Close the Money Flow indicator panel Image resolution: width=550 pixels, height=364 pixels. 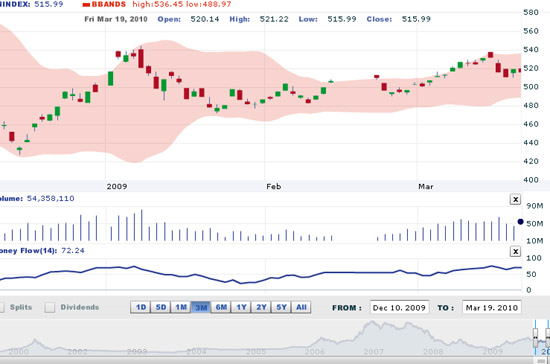click(x=515, y=251)
